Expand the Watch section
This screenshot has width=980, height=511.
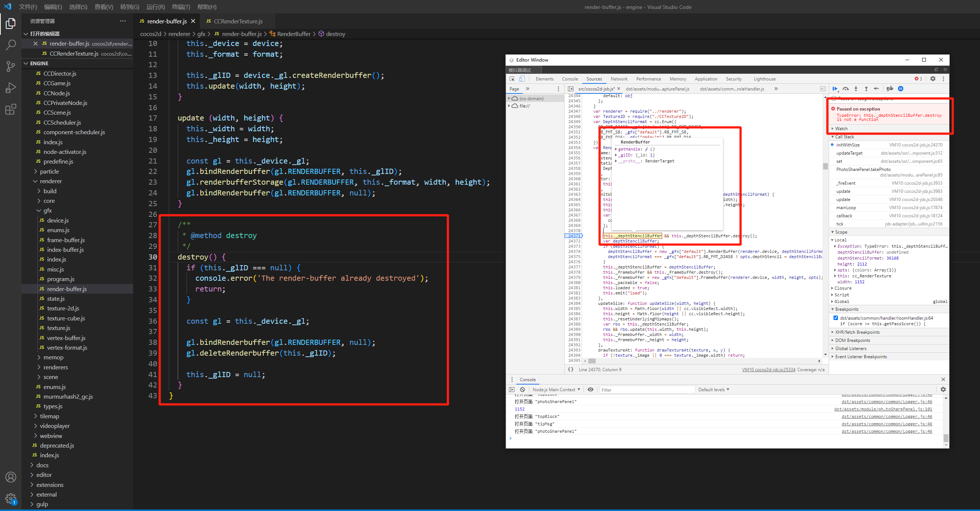coord(841,129)
